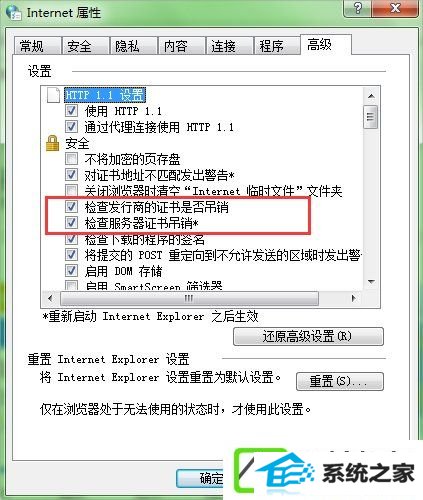Toggle 使用 HTTP 1.1 checkbox

pos(71,111)
